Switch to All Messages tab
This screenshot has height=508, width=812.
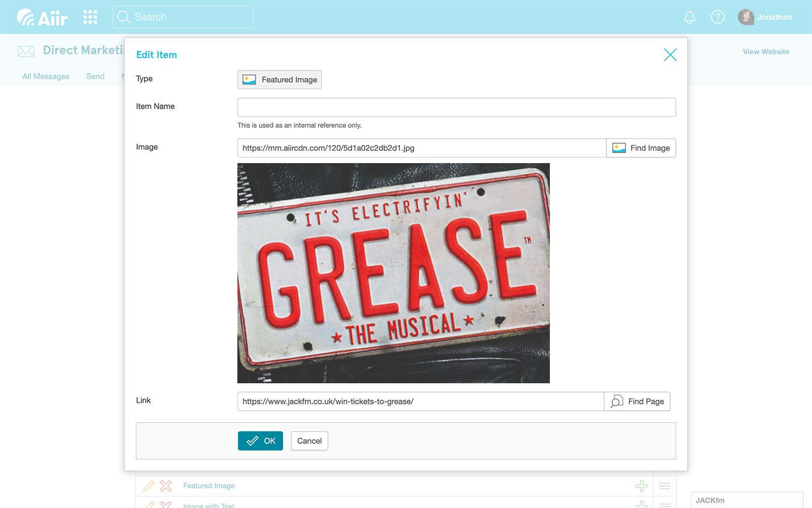[46, 76]
